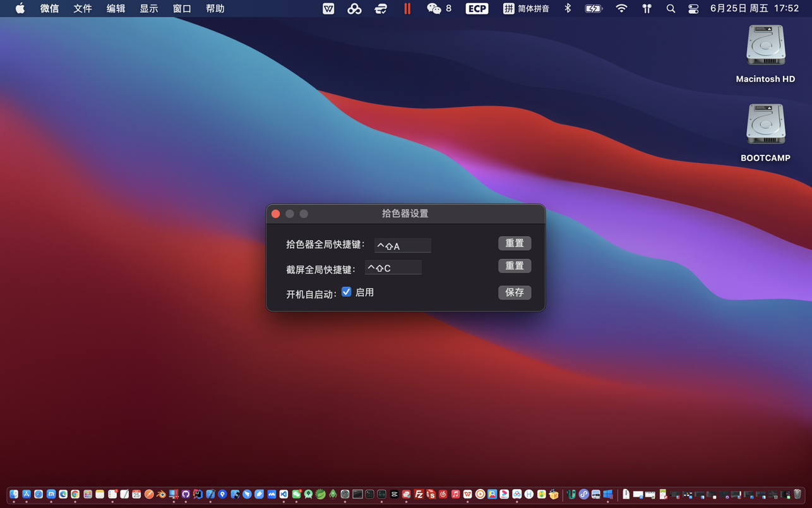Open Android Studio from the Dock
Image resolution: width=812 pixels, height=508 pixels.
click(x=308, y=494)
